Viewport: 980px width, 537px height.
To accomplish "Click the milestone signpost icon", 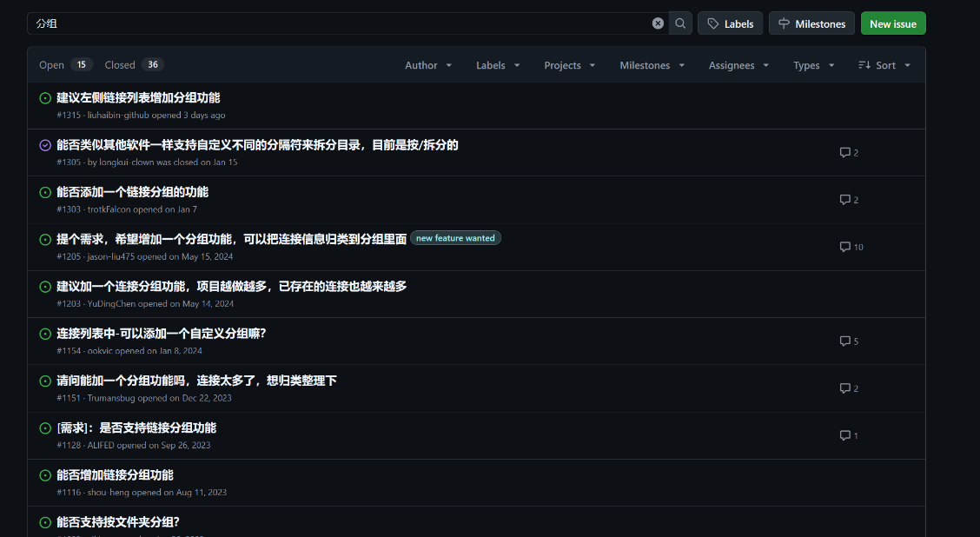I will pos(786,23).
